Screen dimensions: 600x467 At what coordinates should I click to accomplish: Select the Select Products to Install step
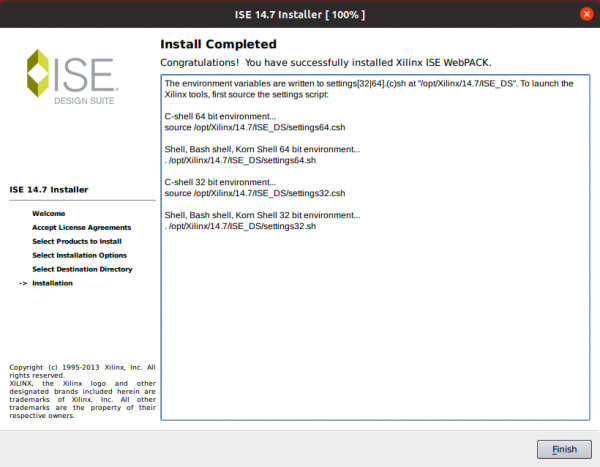click(77, 241)
